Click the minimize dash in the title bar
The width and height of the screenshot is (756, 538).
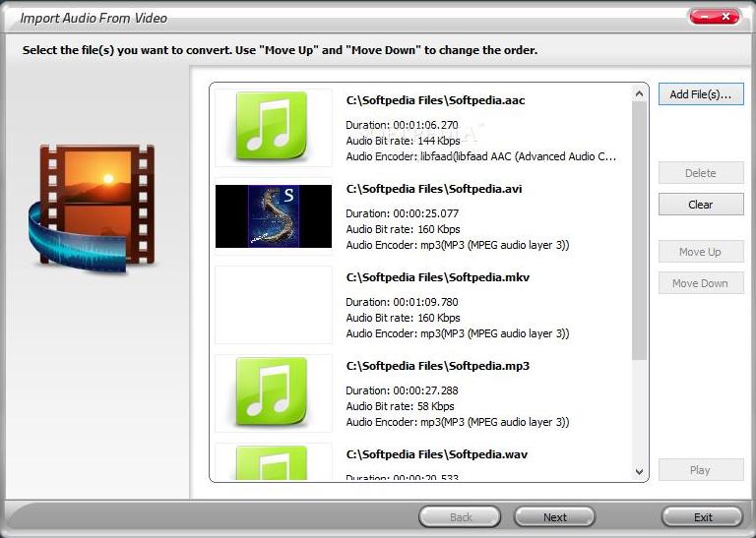click(x=704, y=17)
